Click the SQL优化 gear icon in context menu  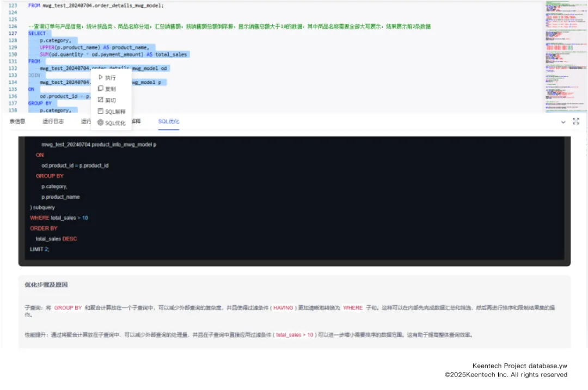pos(100,123)
